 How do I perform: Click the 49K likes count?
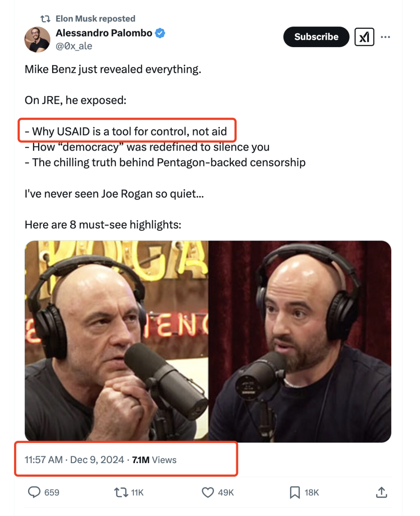(x=226, y=493)
